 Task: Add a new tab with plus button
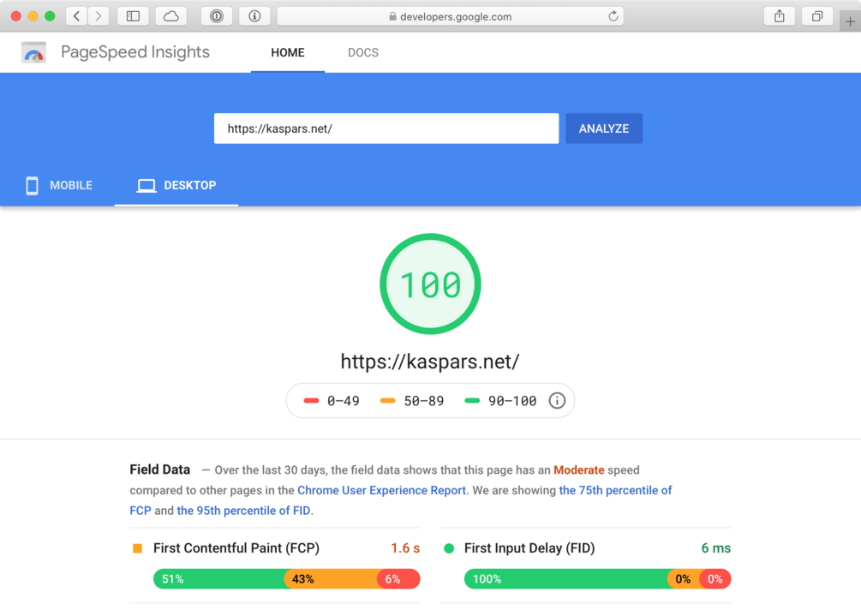coord(850,21)
